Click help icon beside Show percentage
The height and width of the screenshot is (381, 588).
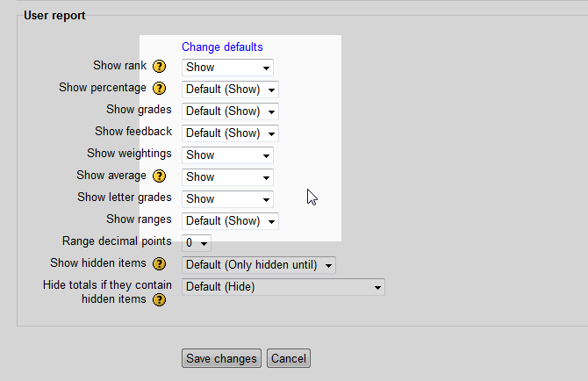point(160,89)
